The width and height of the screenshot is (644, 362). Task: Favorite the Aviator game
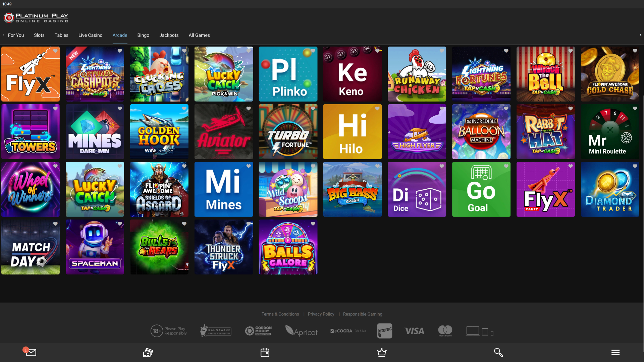248,108
